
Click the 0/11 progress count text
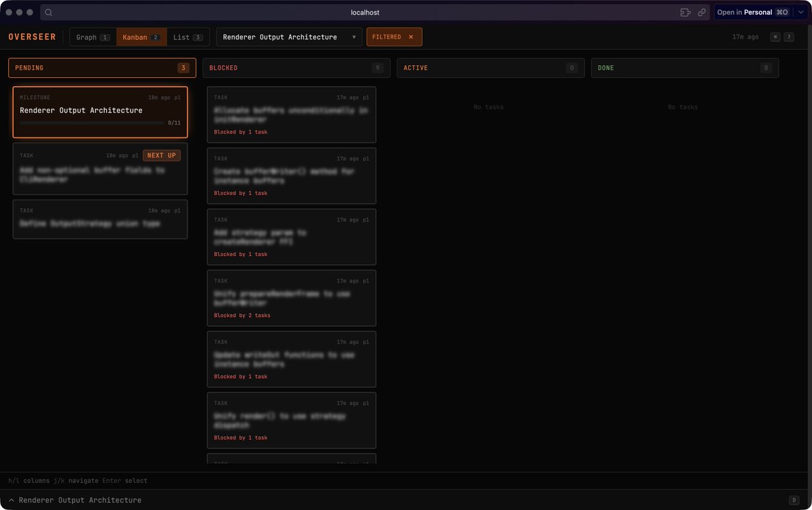(174, 123)
